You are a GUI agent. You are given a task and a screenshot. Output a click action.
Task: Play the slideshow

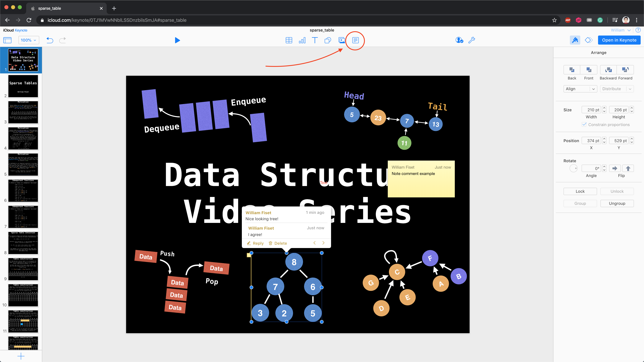(177, 40)
